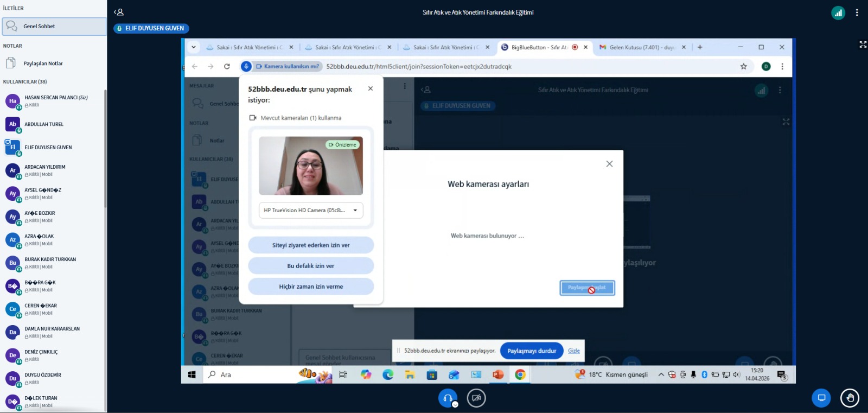Toggle the user list panel icon
The height and width of the screenshot is (413, 868).
click(x=119, y=12)
